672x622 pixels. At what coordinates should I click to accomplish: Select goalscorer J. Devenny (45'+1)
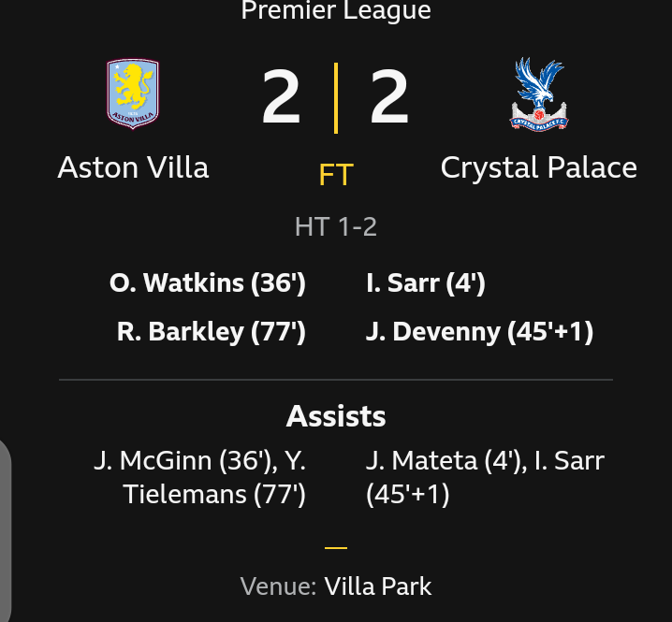tap(479, 331)
